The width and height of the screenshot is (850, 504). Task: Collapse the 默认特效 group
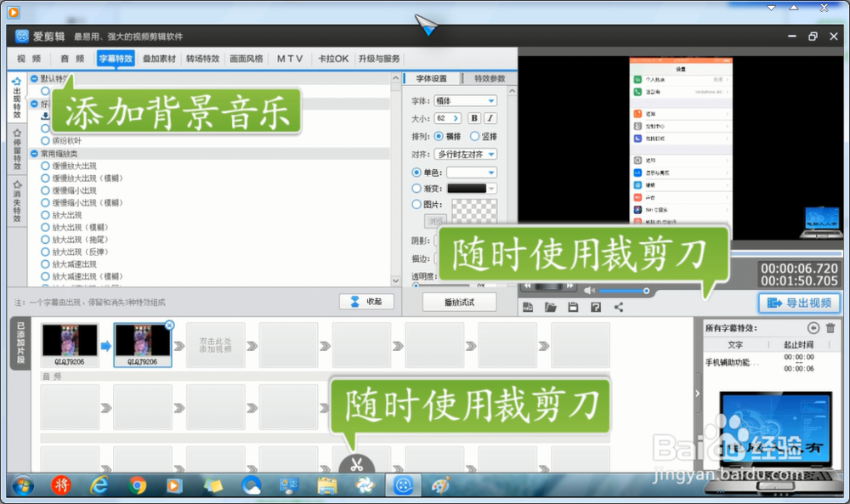tap(34, 78)
